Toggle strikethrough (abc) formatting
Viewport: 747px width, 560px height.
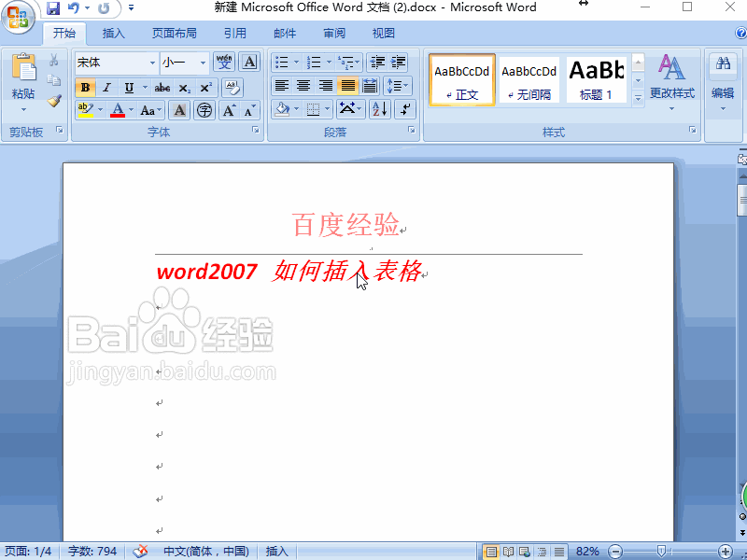click(x=162, y=88)
